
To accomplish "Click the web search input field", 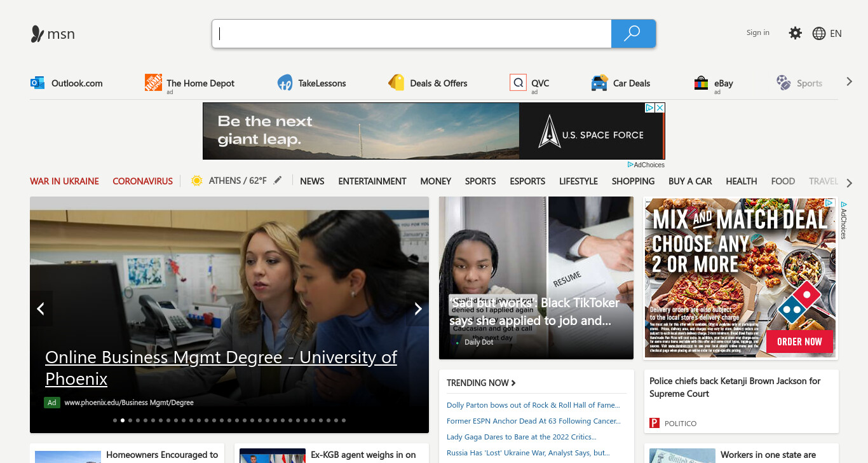I will [x=412, y=34].
